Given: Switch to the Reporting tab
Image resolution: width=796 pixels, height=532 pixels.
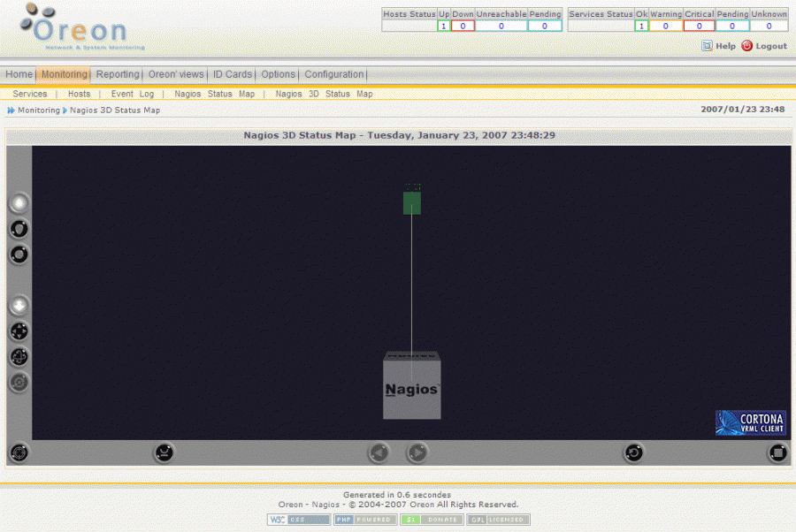Looking at the screenshot, I should [118, 74].
